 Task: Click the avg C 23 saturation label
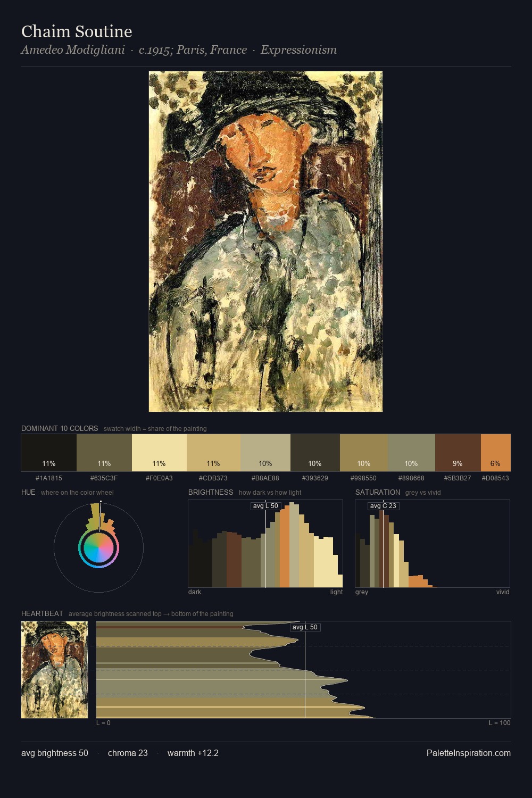[x=383, y=506]
